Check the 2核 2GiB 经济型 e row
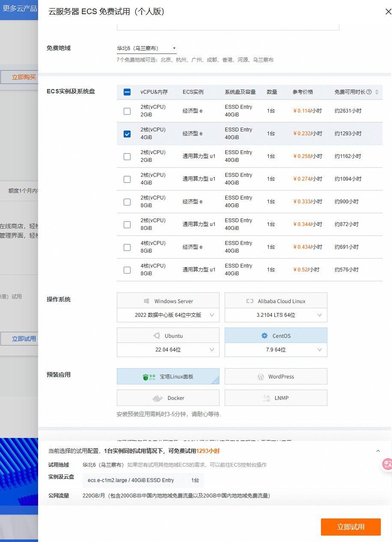Screen dimensions: 392x542 127,111
